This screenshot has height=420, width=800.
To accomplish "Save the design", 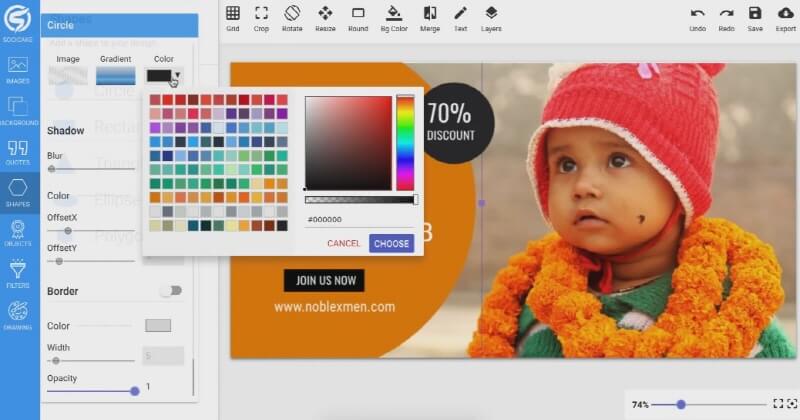I will tap(755, 18).
